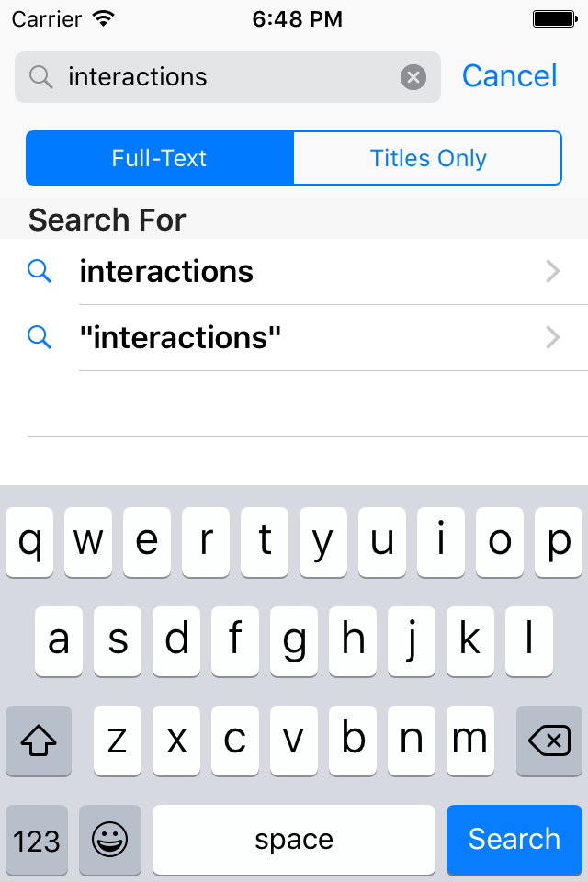The width and height of the screenshot is (588, 882).
Task: Switch to Full-Text search mode
Action: click(x=160, y=158)
